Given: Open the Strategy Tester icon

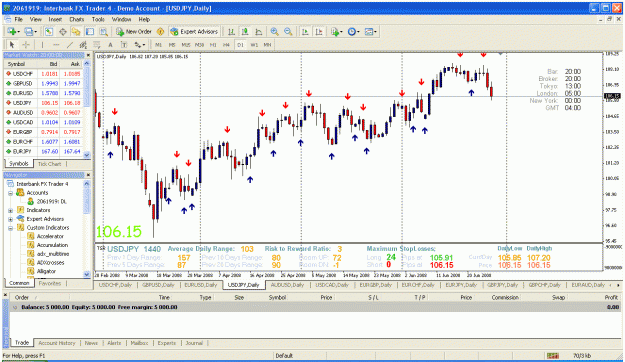Looking at the screenshot, I should pos(104,31).
